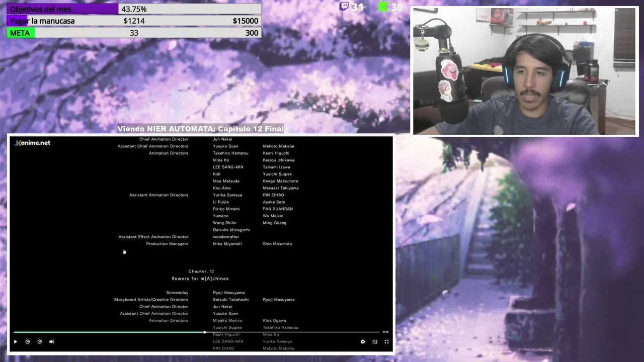Screen dimensions: 644x362
Task: Enable picture-in-picture mode
Action: coord(375,341)
